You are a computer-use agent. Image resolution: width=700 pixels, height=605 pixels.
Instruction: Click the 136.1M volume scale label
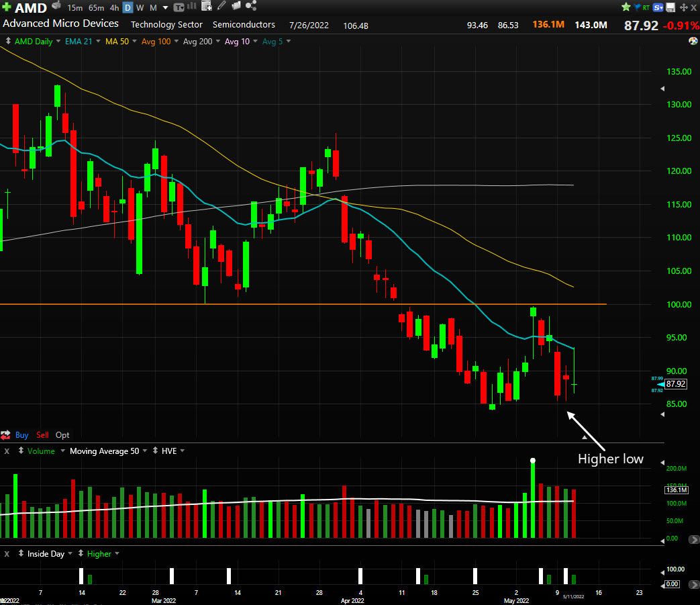[x=677, y=490]
